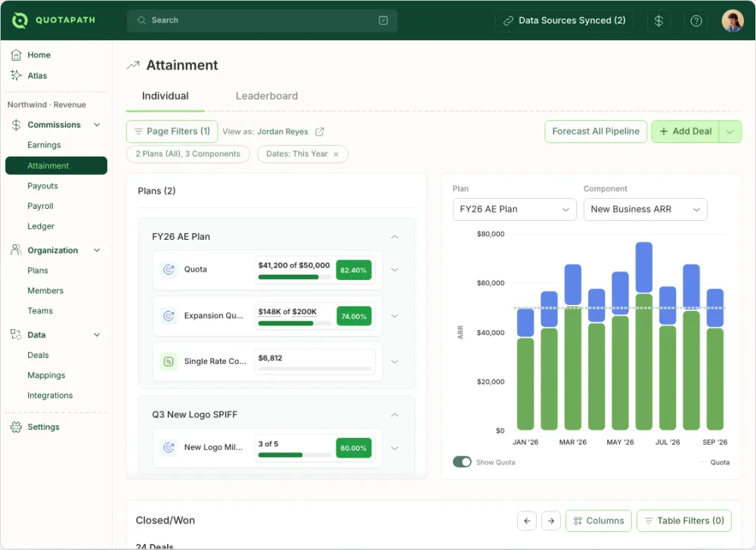Screen dimensions: 756x550
Task: Collapse the Organization sidebar section
Action: tap(97, 250)
